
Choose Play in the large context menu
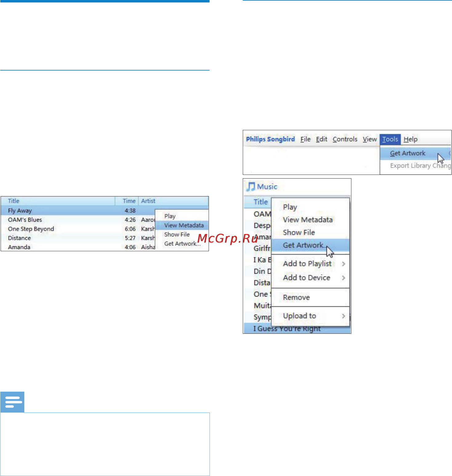point(290,207)
